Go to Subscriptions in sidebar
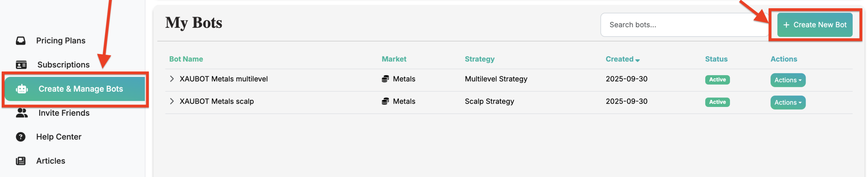Image resolution: width=868 pixels, height=177 pixels. (63, 65)
